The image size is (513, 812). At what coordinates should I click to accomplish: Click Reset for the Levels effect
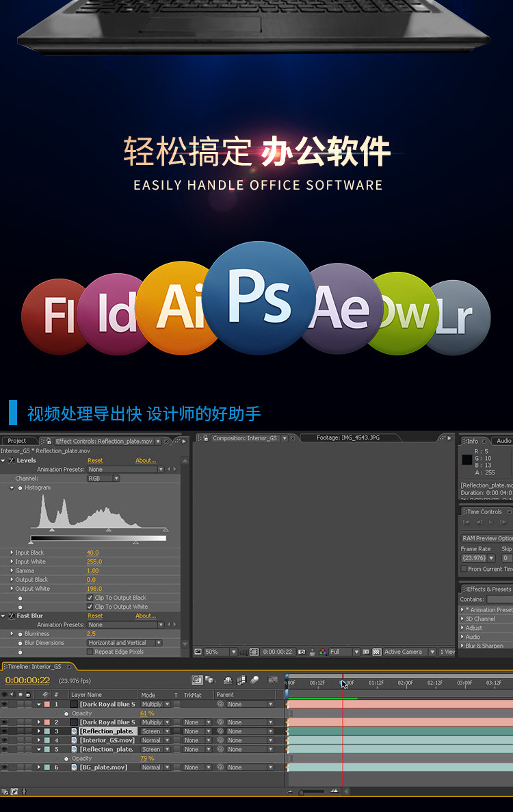[x=95, y=460]
